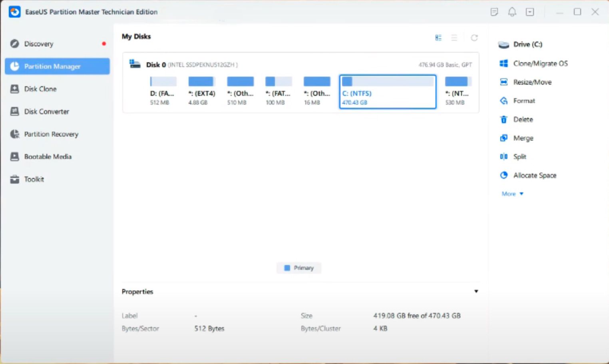Click the Resize/Move icon
The image size is (609, 364).
point(504,82)
